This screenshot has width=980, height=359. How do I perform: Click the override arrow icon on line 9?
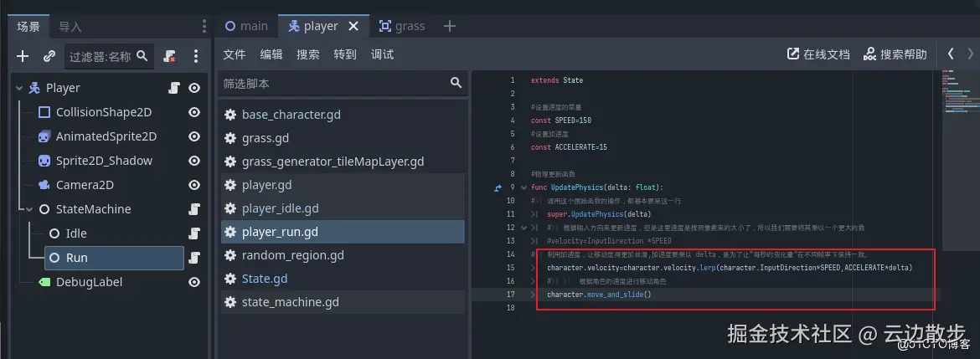[x=498, y=187]
